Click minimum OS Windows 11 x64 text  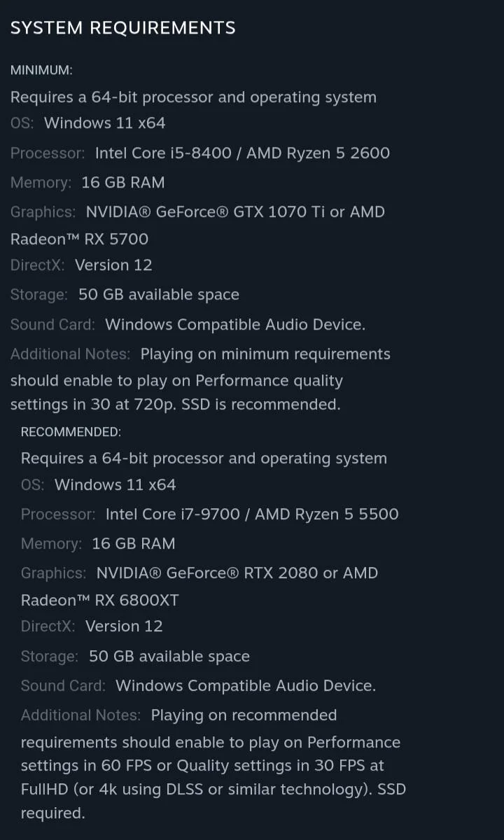pos(104,123)
